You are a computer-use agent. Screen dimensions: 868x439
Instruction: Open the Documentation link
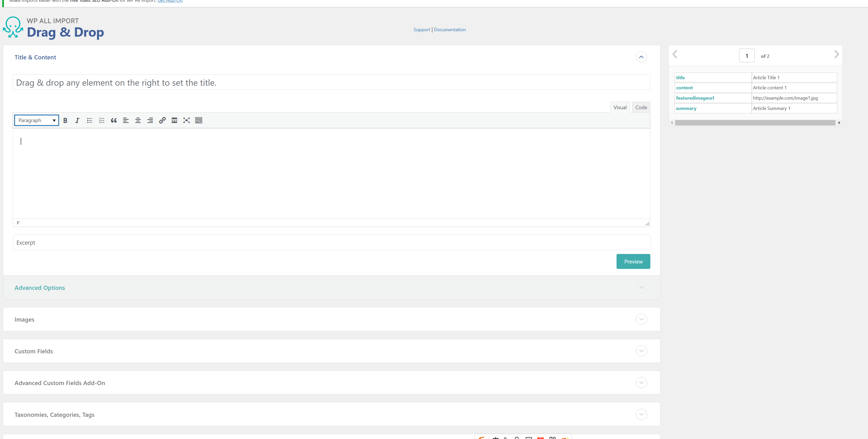(x=450, y=29)
